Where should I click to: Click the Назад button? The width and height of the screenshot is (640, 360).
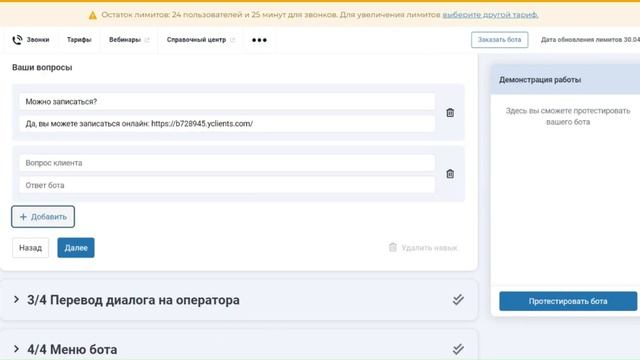point(31,248)
